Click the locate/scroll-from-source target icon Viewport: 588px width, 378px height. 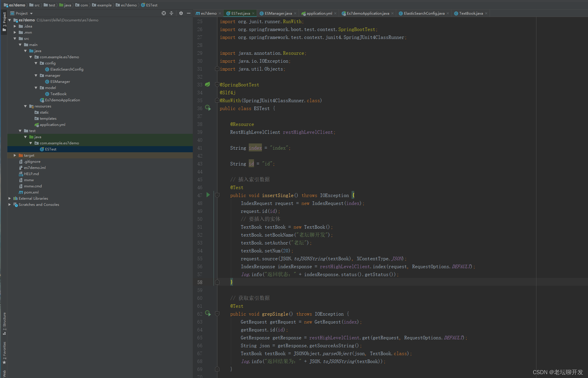point(163,13)
